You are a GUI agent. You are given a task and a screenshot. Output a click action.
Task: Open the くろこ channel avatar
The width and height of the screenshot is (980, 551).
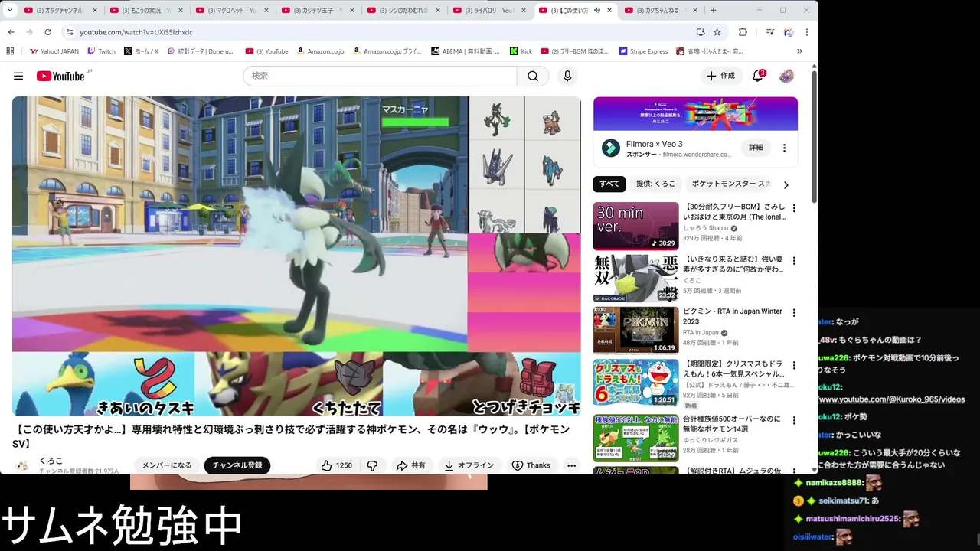[23, 465]
